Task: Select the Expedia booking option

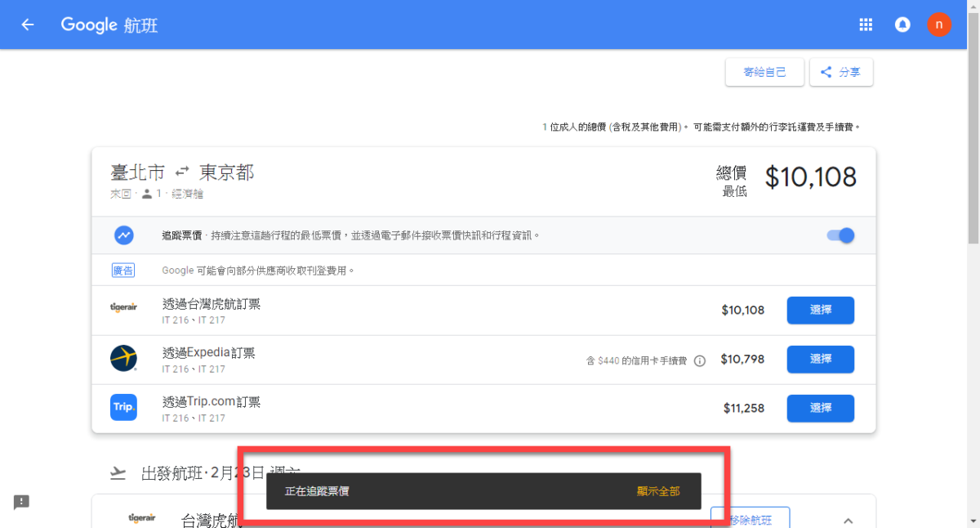Action: coord(821,360)
